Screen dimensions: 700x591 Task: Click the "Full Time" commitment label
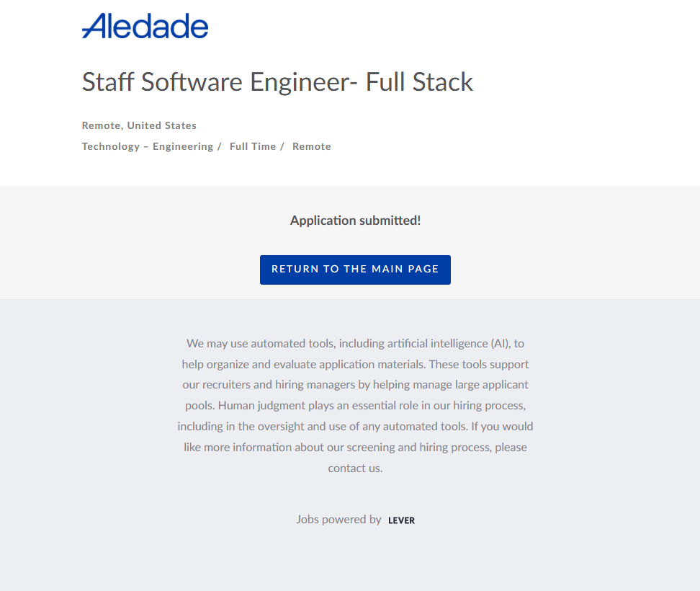[x=253, y=146]
